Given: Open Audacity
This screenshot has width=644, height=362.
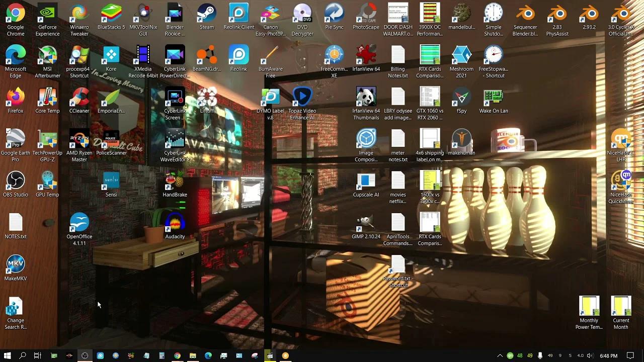Looking at the screenshot, I should [x=175, y=224].
